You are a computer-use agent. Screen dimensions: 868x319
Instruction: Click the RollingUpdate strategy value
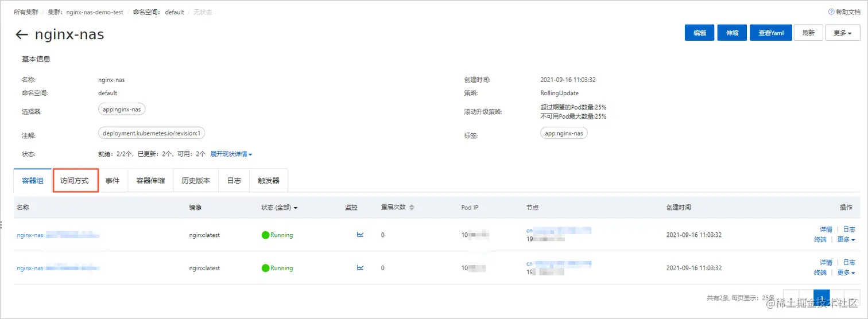click(560, 93)
